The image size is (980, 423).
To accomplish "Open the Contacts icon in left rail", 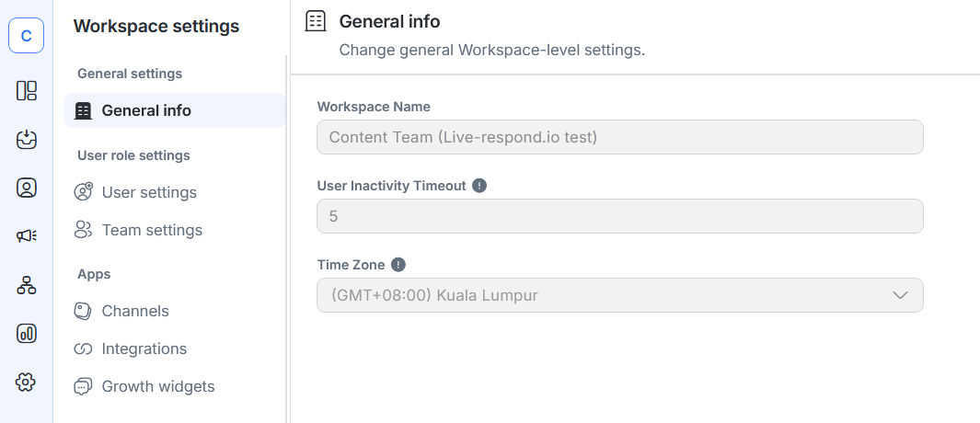I will [26, 188].
